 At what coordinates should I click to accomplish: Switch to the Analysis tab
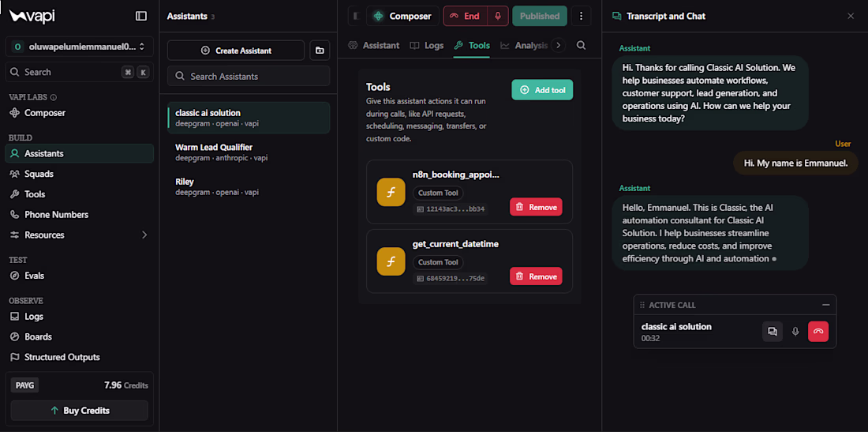coord(524,46)
